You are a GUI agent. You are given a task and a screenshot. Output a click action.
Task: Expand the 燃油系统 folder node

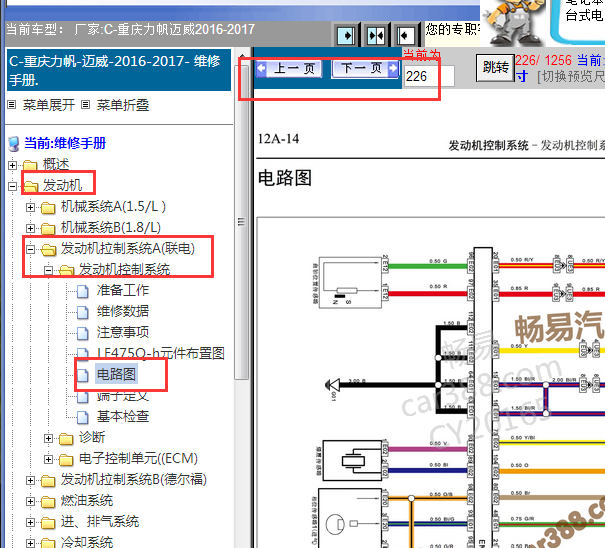(30, 501)
